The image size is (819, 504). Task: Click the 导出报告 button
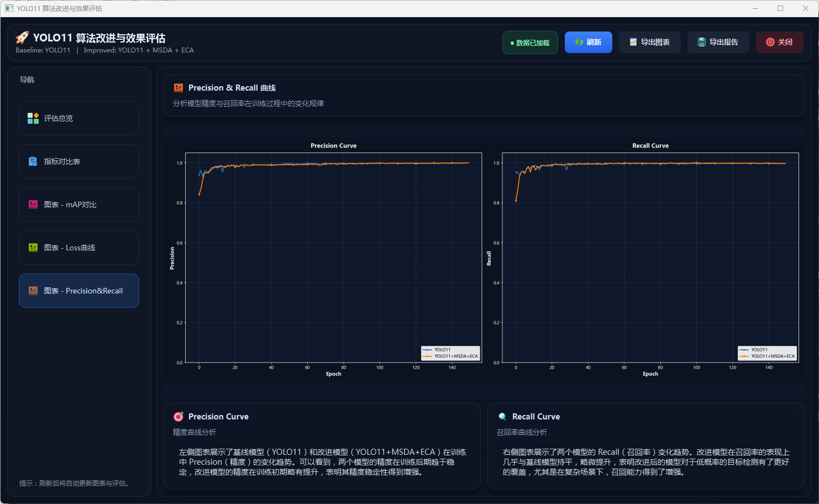(718, 43)
